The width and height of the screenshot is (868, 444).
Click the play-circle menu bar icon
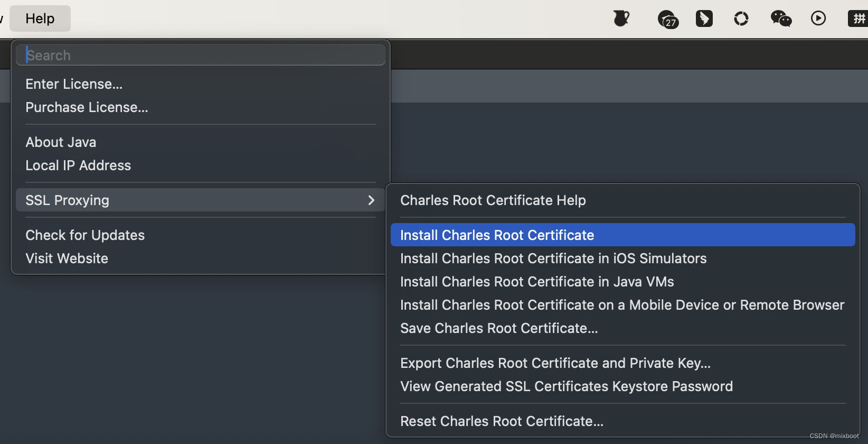click(818, 18)
